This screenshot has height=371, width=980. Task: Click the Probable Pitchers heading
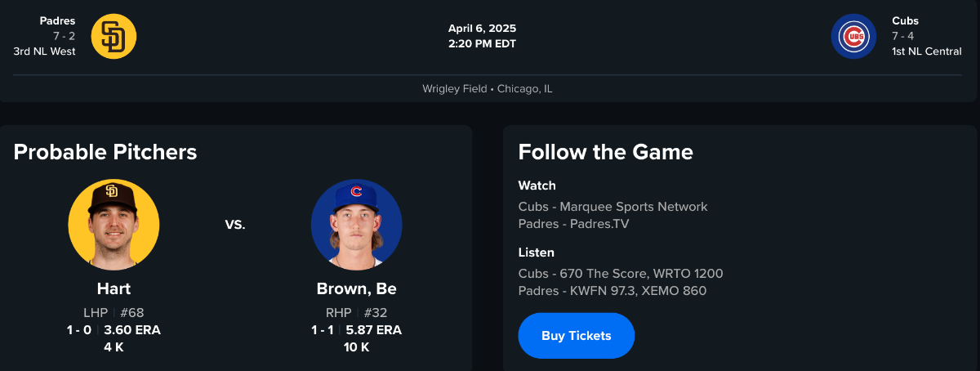[x=105, y=152]
